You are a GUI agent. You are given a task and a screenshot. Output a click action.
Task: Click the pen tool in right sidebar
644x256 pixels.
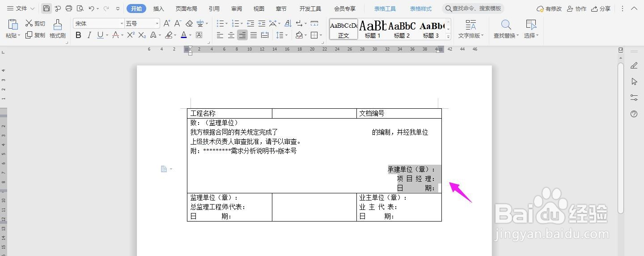click(x=634, y=65)
